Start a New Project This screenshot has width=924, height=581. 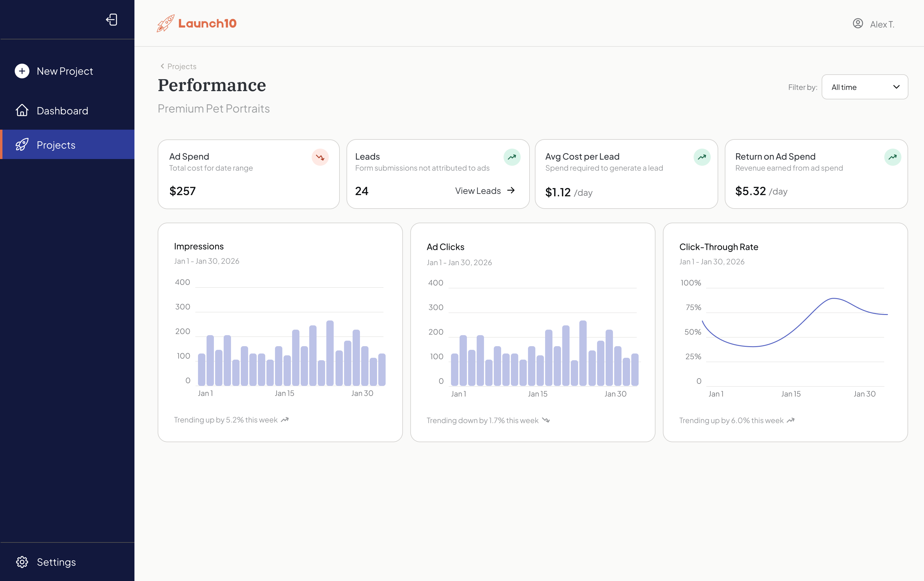(65, 71)
